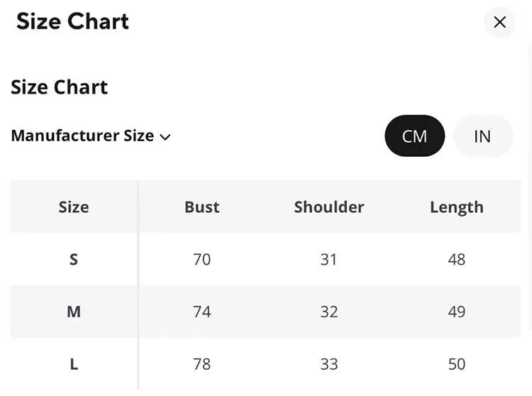This screenshot has width=532, height=396.
Task: Select the M size row label
Action: point(74,312)
